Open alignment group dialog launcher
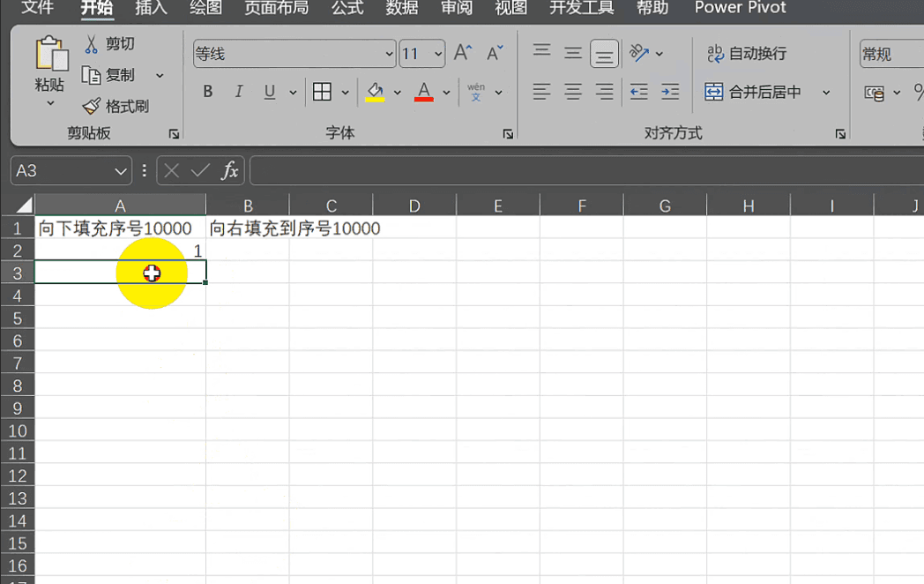Viewport: 924px width, 584px height. pos(840,134)
